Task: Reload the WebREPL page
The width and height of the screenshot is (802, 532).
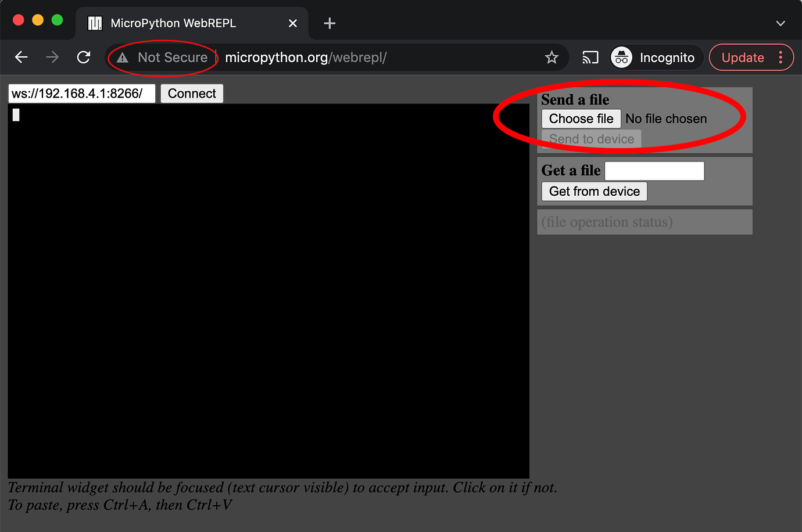Action: coord(84,57)
